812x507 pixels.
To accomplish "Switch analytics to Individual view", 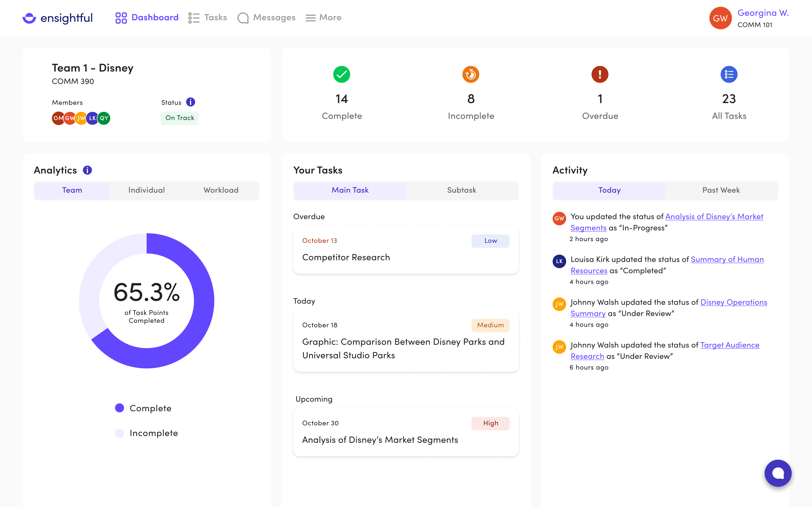I will (146, 190).
